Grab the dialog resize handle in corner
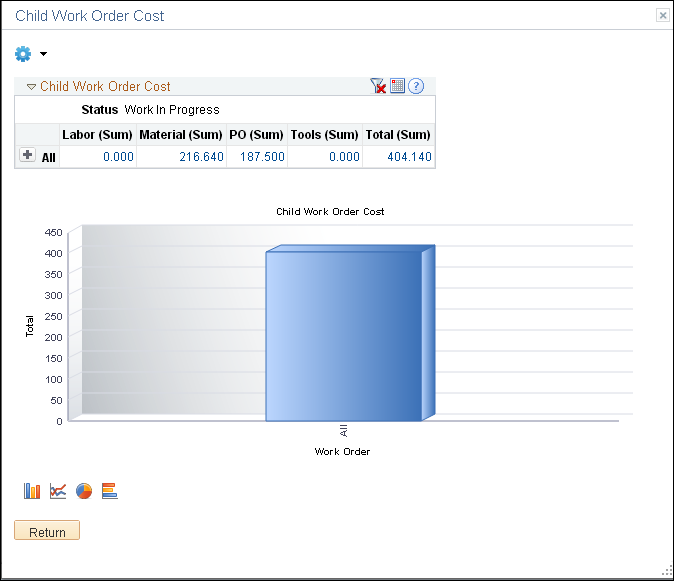The width and height of the screenshot is (674, 581). [x=667, y=571]
